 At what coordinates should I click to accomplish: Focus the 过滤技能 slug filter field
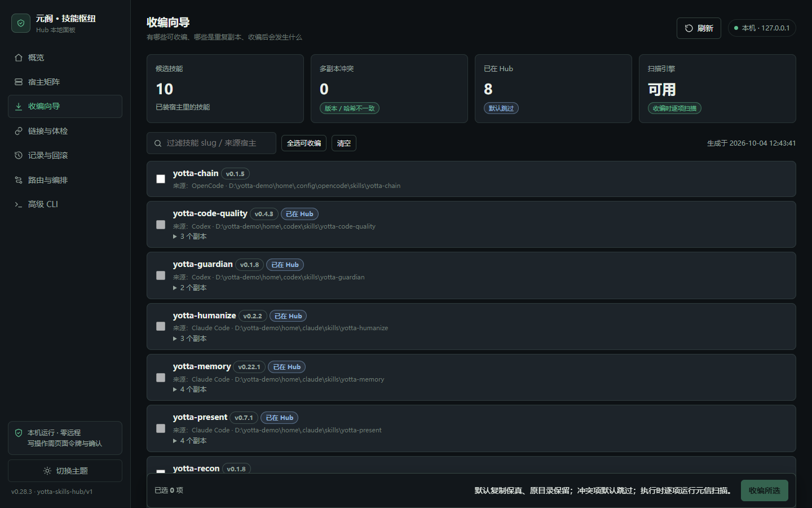pos(211,143)
